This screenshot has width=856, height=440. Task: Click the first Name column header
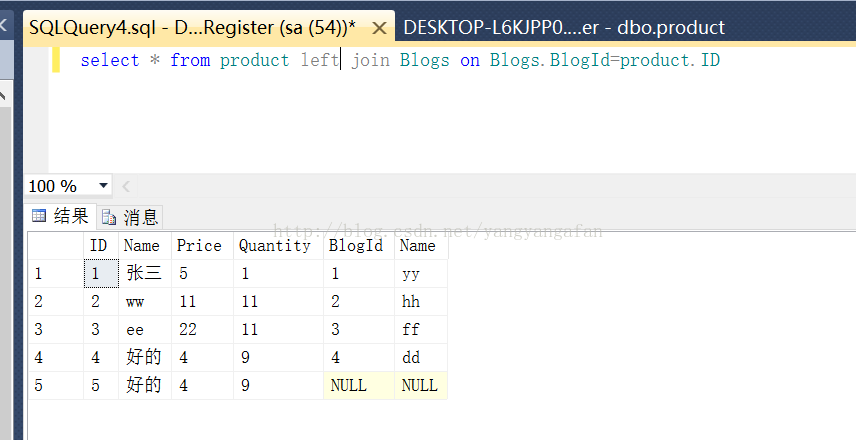pyautogui.click(x=145, y=246)
